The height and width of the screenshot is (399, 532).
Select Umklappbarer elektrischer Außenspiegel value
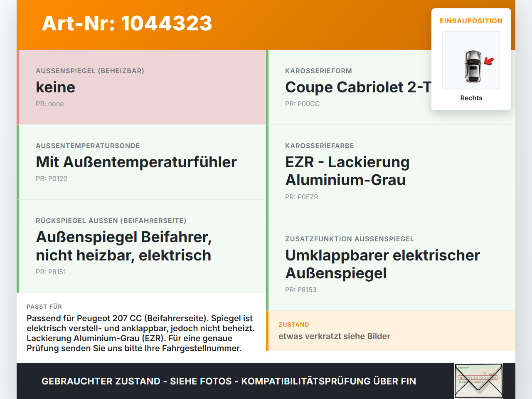tap(383, 264)
